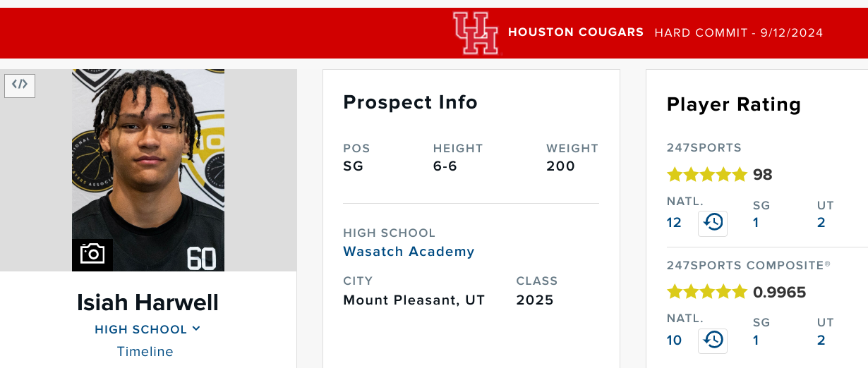Open the Wasatch Academy link

pyautogui.click(x=409, y=251)
